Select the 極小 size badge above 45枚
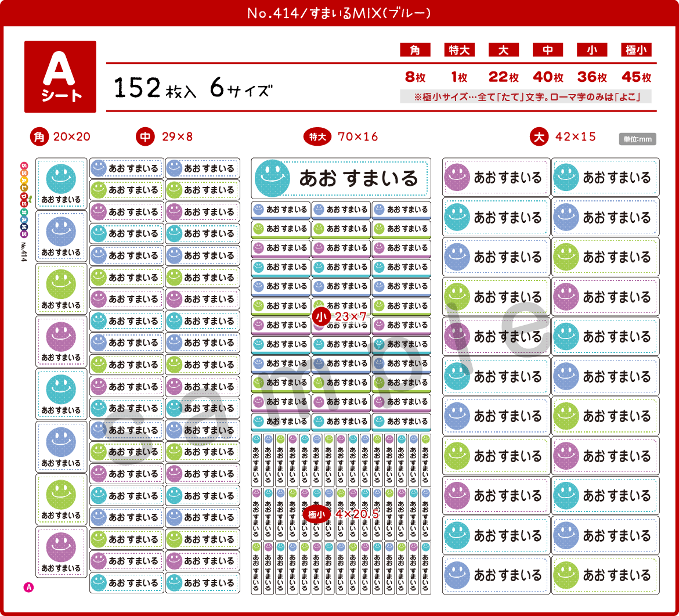Viewport: 679px width, 616px height. click(636, 50)
